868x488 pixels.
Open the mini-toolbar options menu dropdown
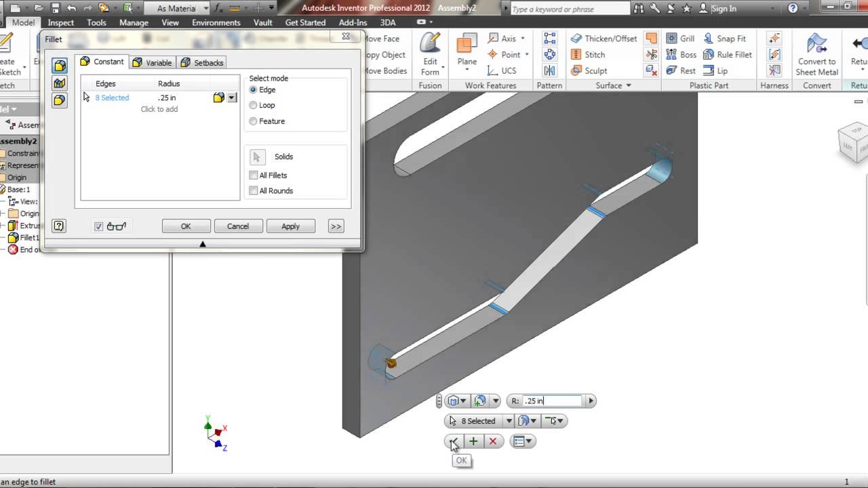coord(523,441)
